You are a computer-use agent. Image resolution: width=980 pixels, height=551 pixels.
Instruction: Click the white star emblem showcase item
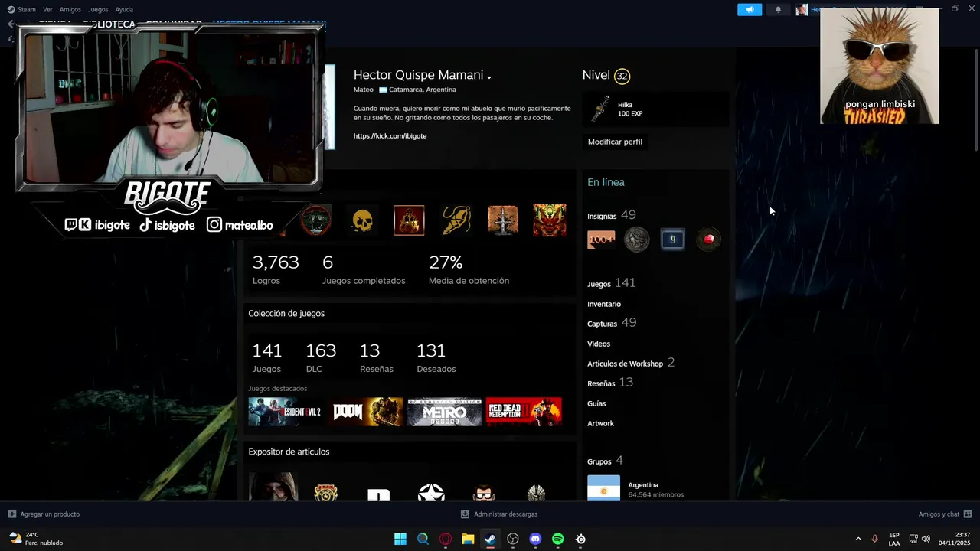point(431,491)
